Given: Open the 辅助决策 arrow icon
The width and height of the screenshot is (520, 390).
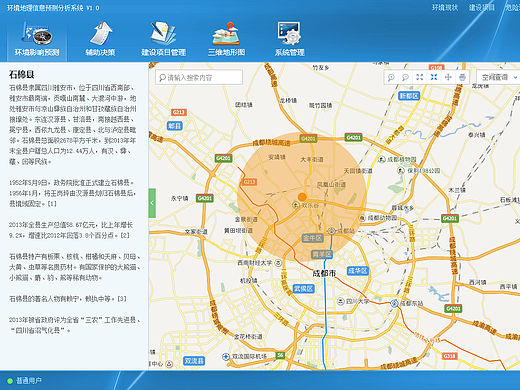Looking at the screenshot, I should (x=101, y=33).
